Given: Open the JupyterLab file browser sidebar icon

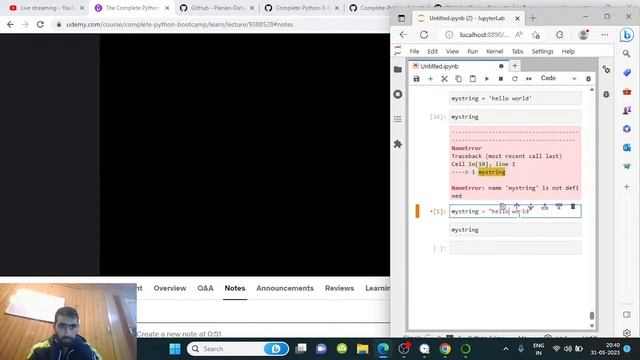Looking at the screenshot, I should 398,70.
